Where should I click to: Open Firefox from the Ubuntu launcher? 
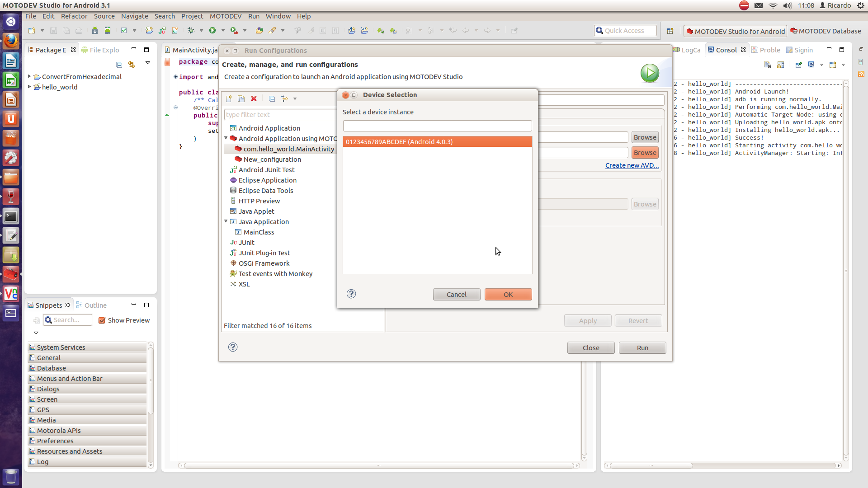(11, 41)
